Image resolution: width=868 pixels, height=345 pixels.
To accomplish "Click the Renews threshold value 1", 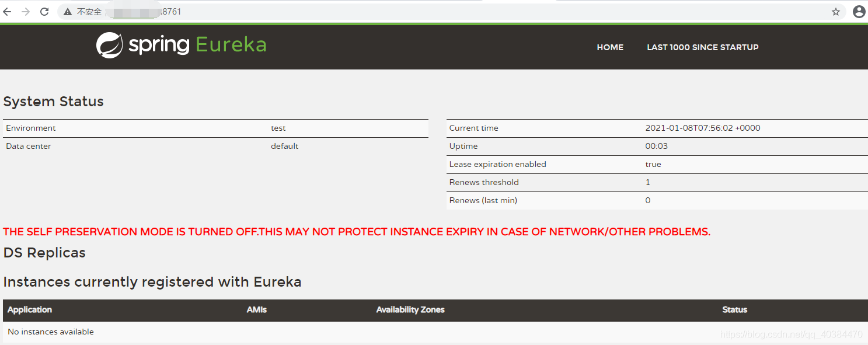I will (x=648, y=182).
